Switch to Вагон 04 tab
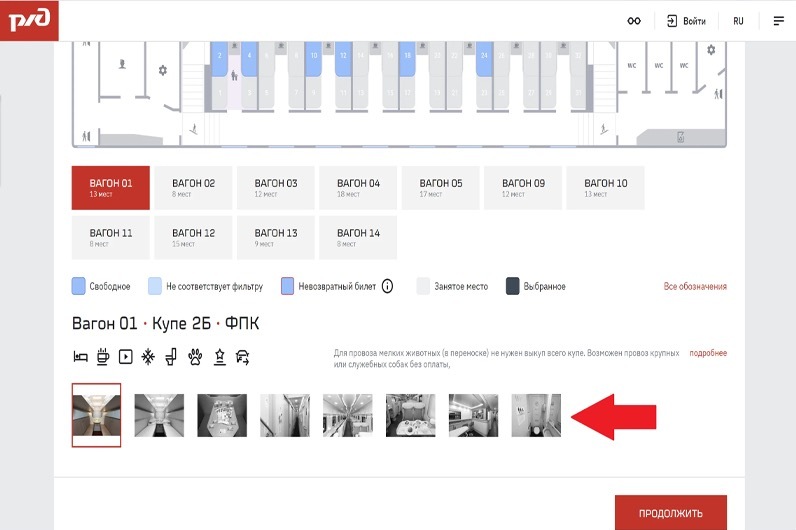 click(358, 188)
